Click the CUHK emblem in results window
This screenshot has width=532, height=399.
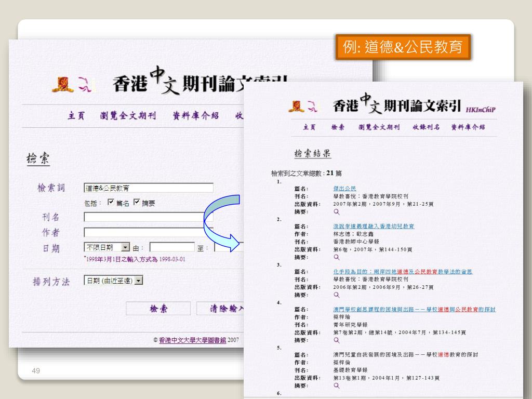pyautogui.click(x=297, y=106)
